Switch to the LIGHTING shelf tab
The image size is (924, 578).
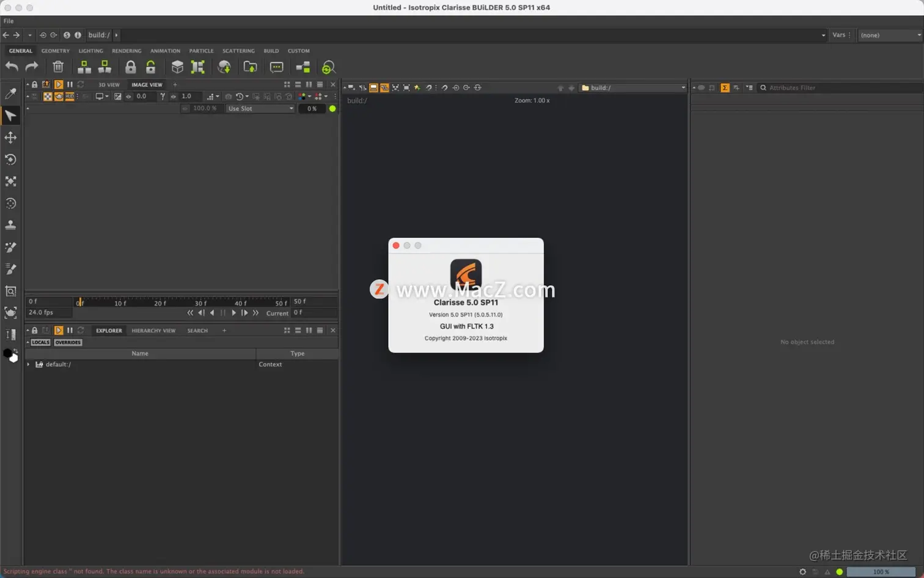tap(90, 51)
